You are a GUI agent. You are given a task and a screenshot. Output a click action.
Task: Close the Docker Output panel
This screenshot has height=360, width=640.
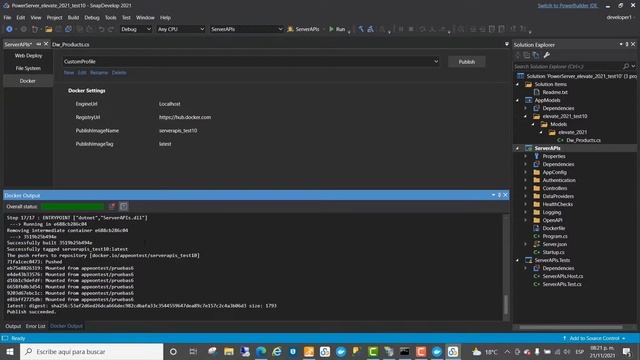505,195
